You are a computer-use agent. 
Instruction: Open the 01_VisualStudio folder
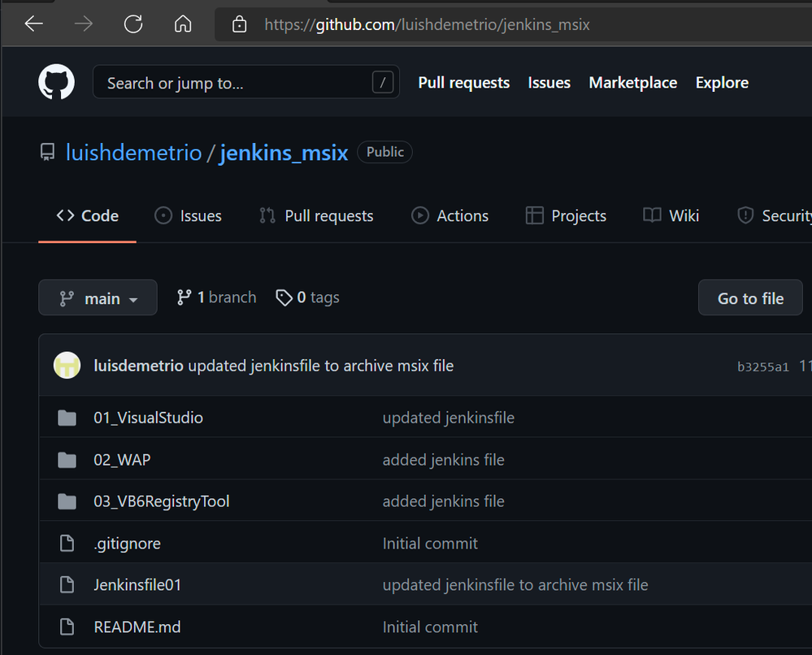(148, 418)
